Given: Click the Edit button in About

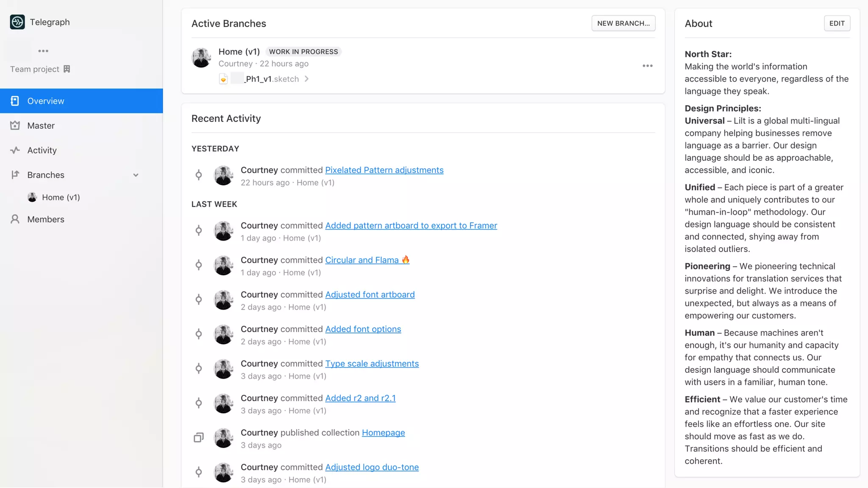Looking at the screenshot, I should tap(837, 23).
